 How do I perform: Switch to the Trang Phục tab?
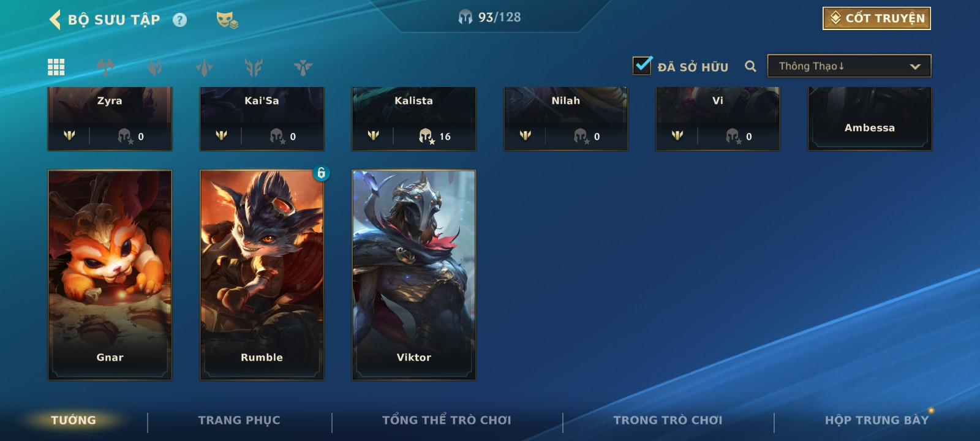239,420
